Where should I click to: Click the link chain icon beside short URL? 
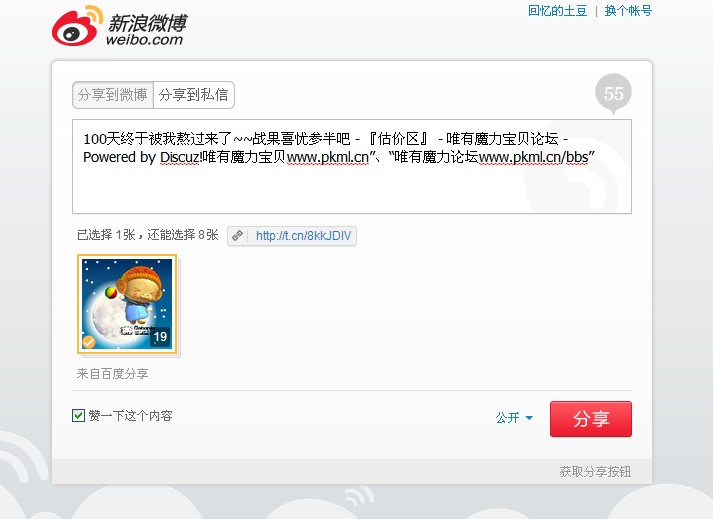coord(237,236)
